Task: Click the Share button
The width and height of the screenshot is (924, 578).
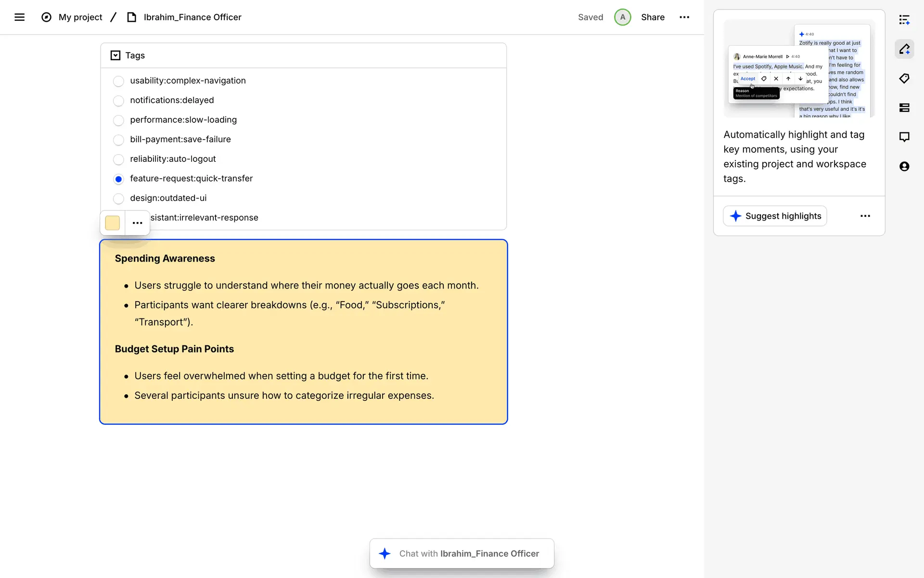Action: [x=653, y=17]
